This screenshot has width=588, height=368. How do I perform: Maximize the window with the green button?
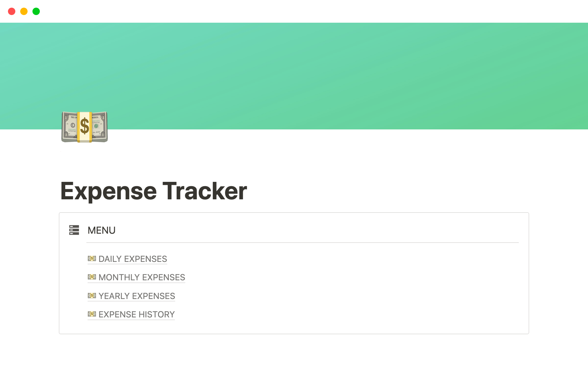coord(36,11)
